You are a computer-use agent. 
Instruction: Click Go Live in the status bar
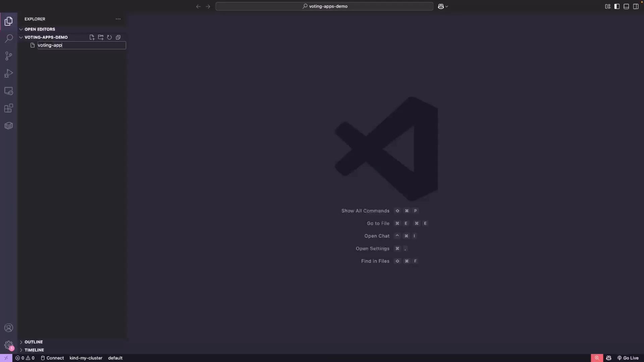(628, 358)
